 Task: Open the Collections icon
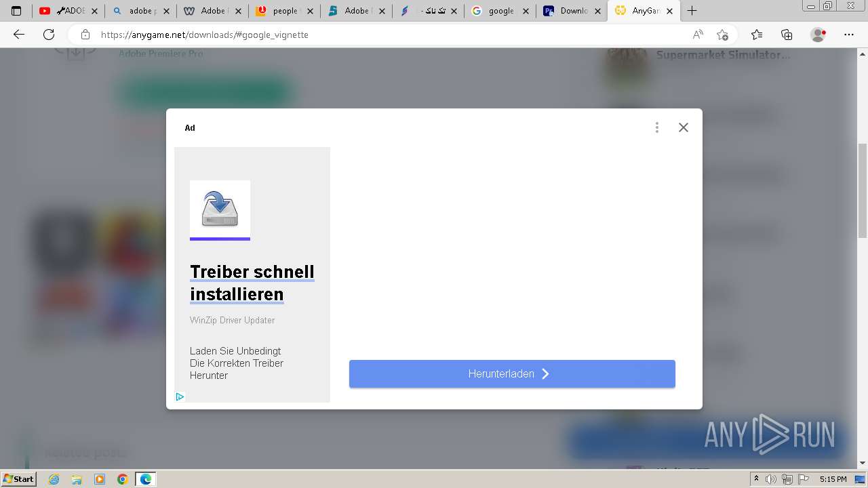[x=787, y=35]
